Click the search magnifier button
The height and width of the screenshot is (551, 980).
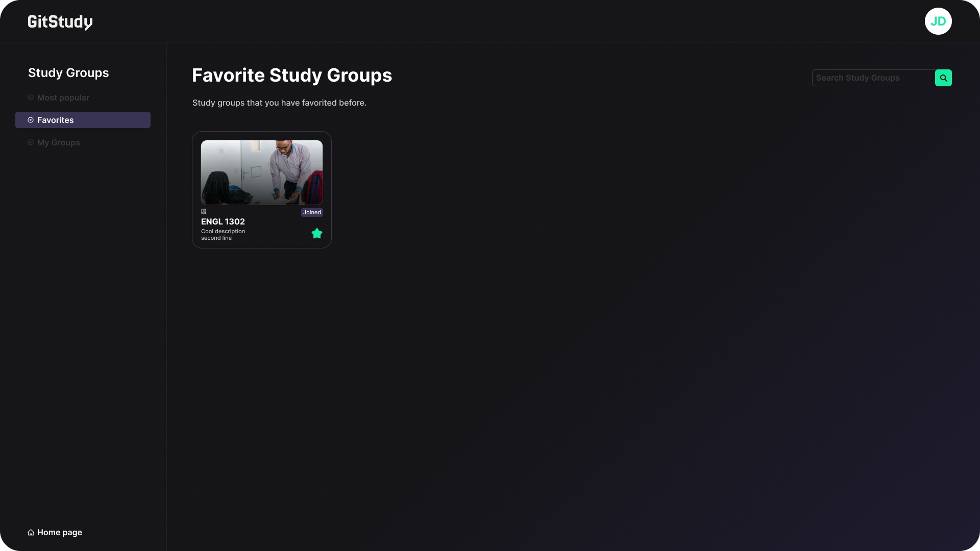tap(943, 78)
